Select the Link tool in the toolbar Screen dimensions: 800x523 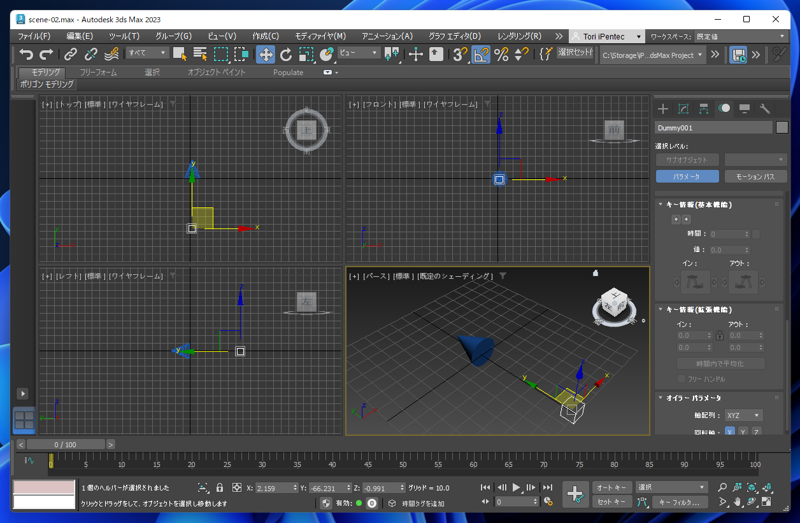click(x=70, y=54)
